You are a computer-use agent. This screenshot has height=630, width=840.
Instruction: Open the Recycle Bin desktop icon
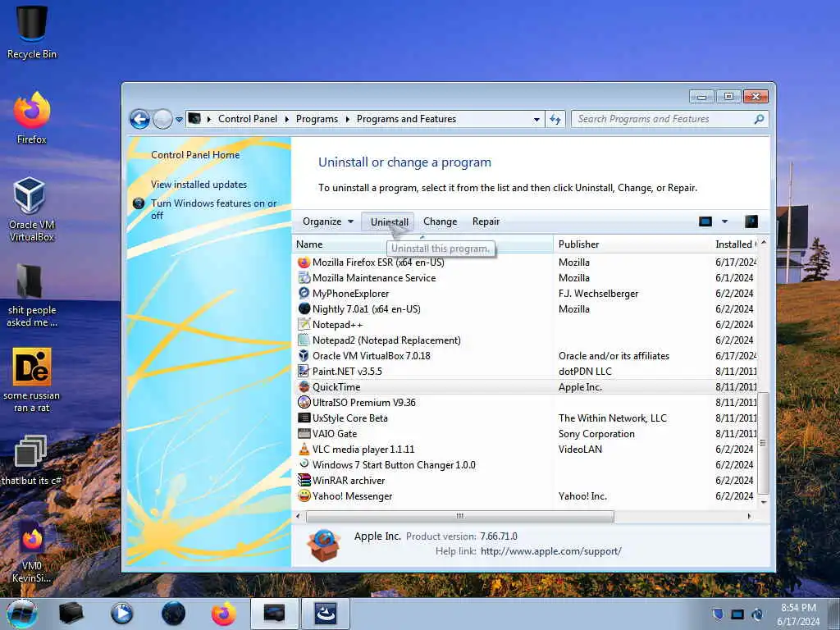click(32, 32)
